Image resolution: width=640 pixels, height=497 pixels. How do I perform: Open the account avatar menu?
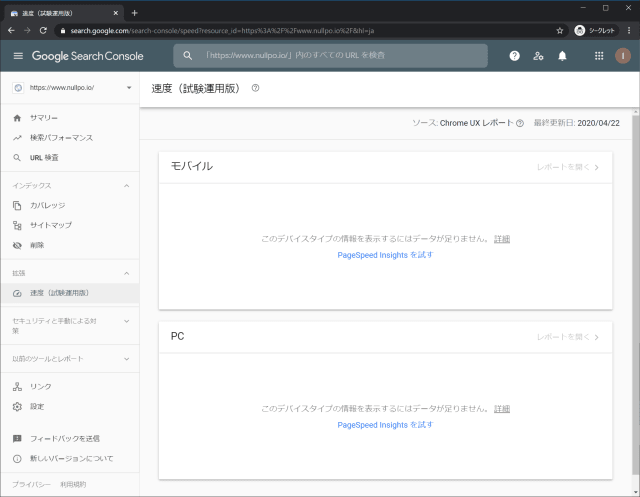pos(622,56)
